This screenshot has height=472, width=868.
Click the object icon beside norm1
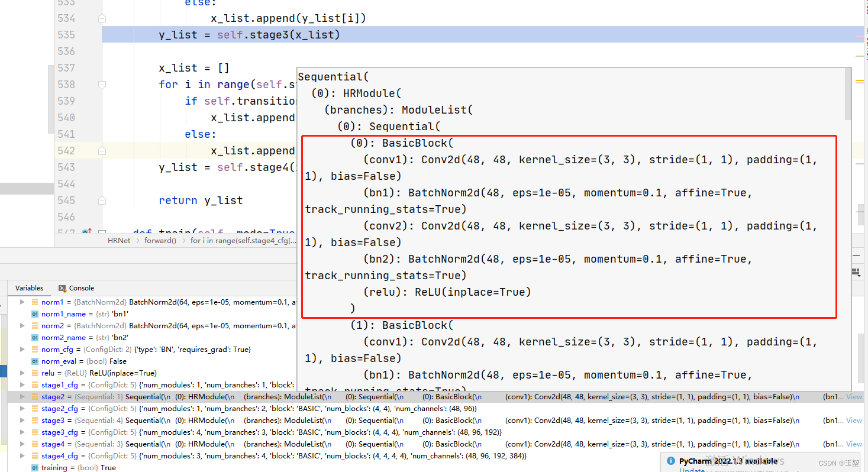[x=35, y=302]
